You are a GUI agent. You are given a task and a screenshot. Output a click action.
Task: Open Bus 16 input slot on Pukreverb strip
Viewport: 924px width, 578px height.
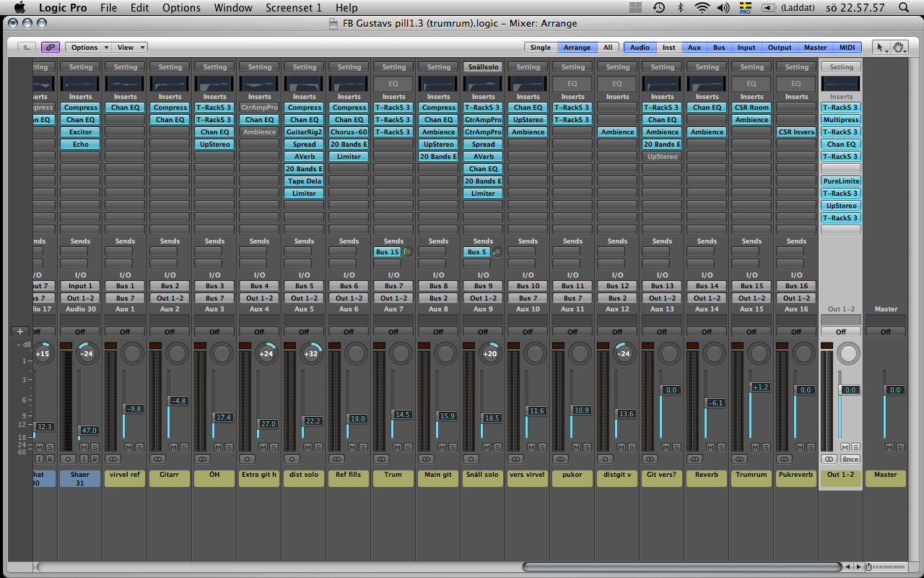(x=796, y=285)
